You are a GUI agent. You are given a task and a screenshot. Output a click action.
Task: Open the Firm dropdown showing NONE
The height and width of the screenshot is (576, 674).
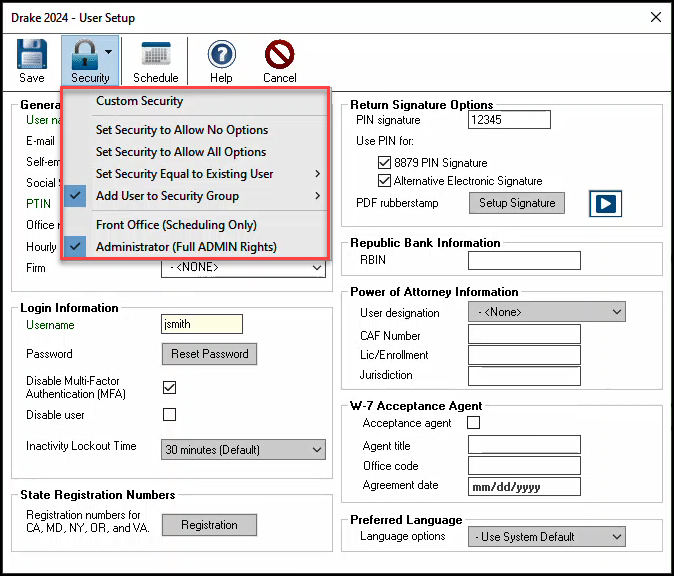coord(243,268)
